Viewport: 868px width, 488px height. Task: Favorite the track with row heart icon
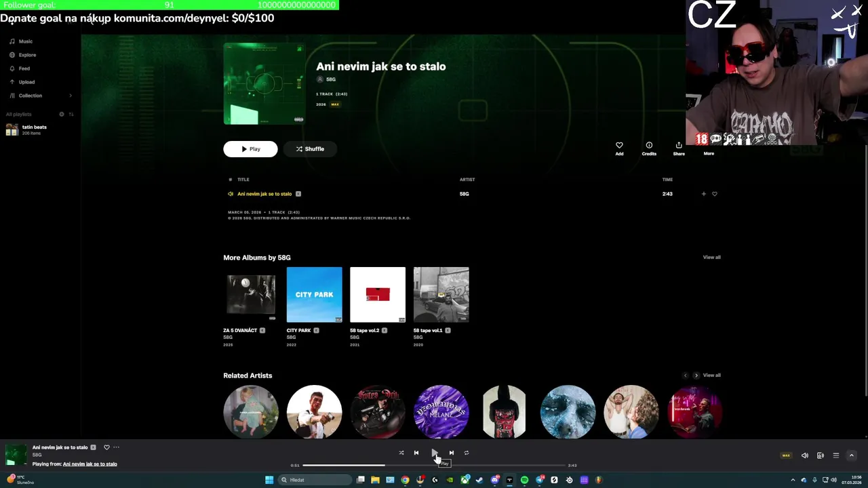click(x=714, y=194)
